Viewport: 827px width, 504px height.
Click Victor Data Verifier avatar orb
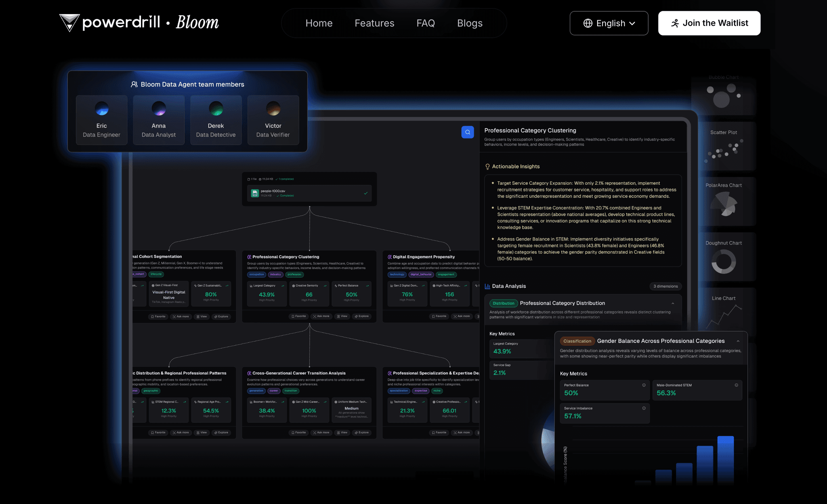click(273, 108)
